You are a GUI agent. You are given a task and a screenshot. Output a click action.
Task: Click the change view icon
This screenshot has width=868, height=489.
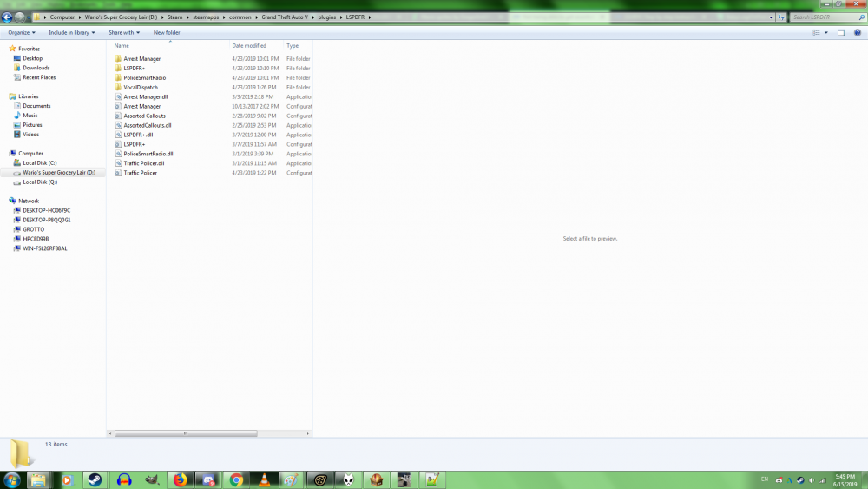pos(816,33)
